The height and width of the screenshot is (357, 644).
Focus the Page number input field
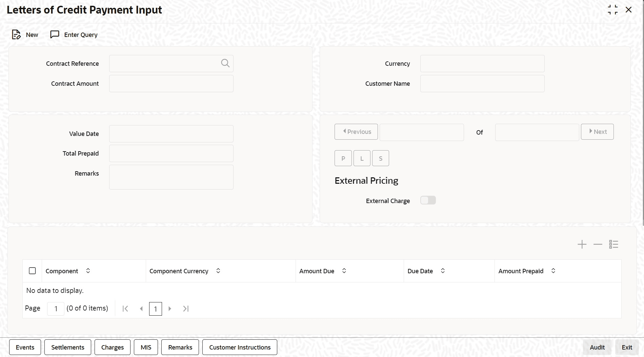56,309
